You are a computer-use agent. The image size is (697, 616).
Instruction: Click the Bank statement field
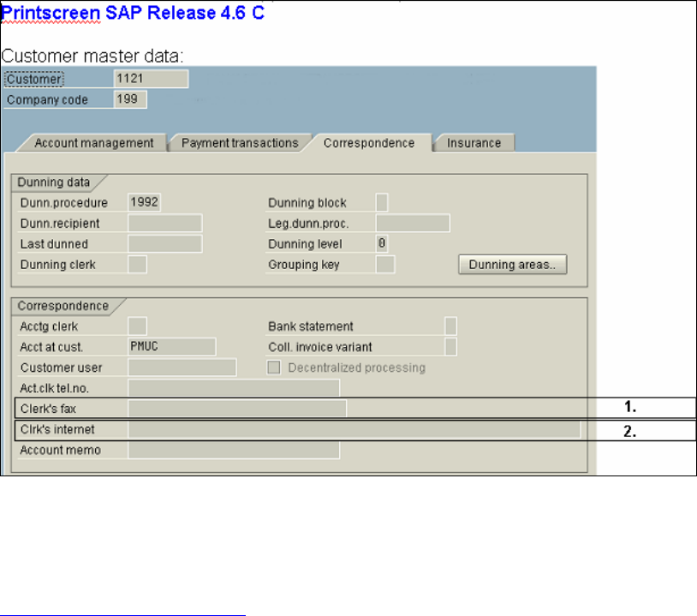[x=450, y=326]
